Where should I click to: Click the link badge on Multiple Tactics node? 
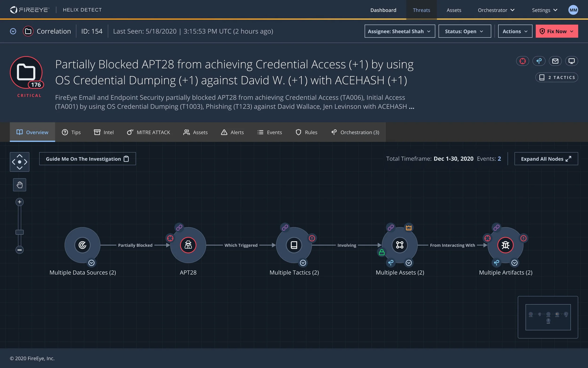285,228
